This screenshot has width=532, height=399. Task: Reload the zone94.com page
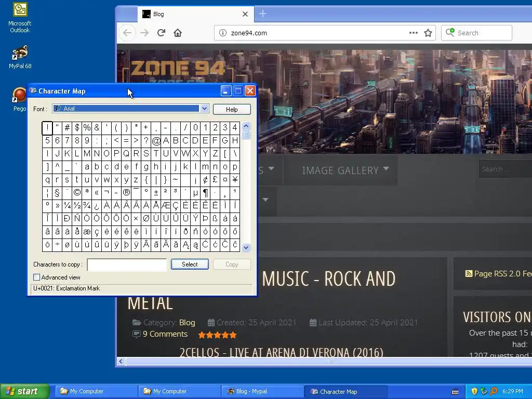click(161, 33)
